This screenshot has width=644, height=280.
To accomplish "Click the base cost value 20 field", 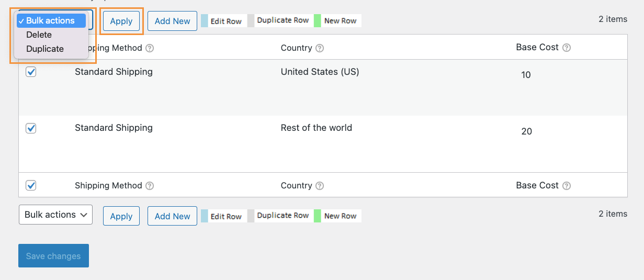I will 527,131.
